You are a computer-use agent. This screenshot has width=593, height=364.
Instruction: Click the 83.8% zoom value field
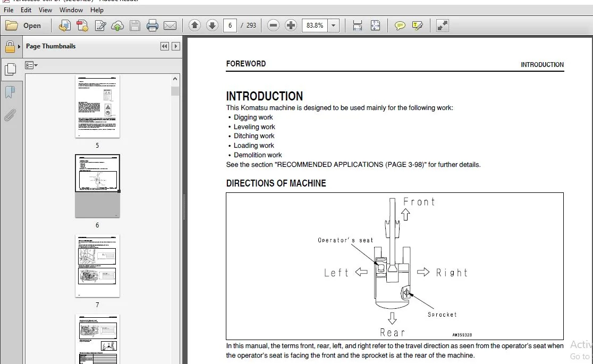(x=315, y=26)
